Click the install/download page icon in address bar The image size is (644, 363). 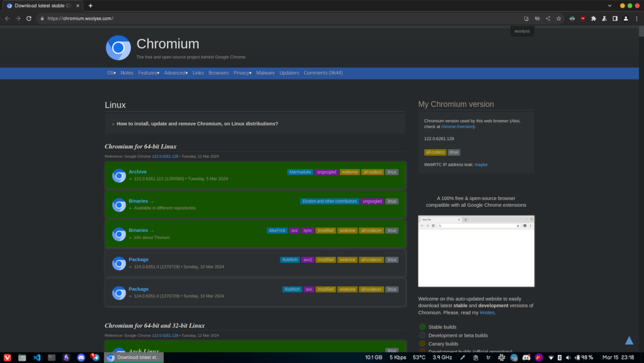point(526,18)
